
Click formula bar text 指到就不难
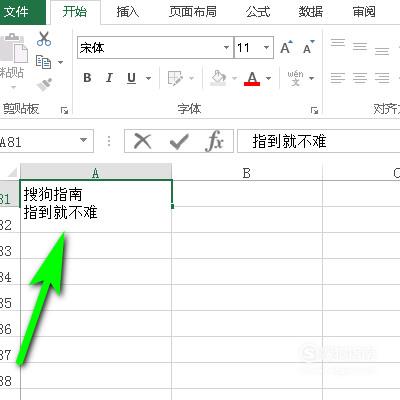pyautogui.click(x=289, y=141)
